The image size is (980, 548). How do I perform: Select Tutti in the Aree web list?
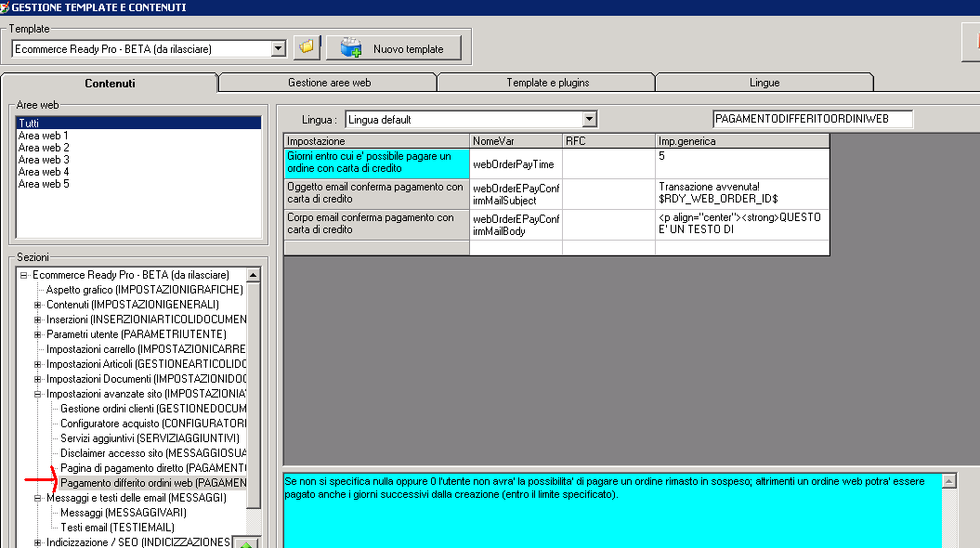(138, 124)
